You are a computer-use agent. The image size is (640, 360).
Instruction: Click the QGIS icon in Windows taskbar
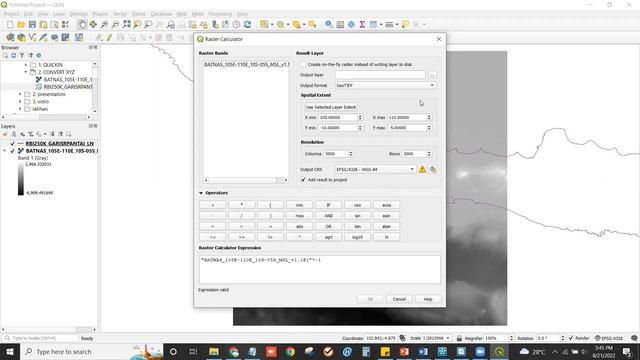tap(500, 351)
